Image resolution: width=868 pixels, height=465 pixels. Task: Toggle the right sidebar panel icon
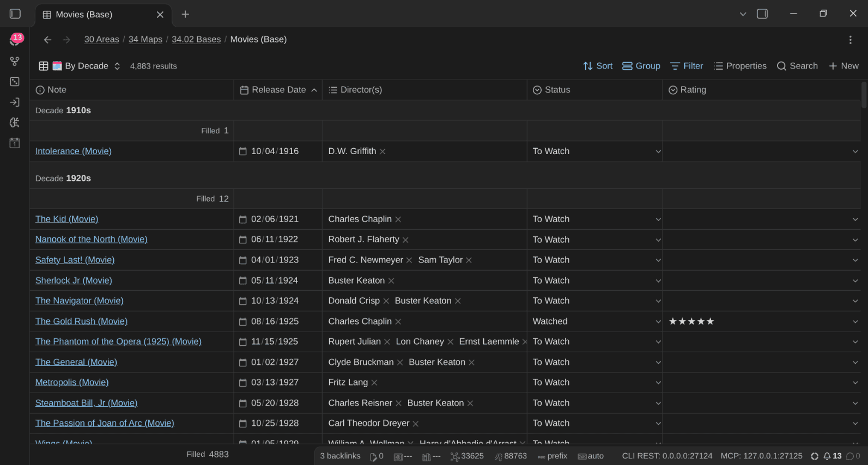point(762,14)
